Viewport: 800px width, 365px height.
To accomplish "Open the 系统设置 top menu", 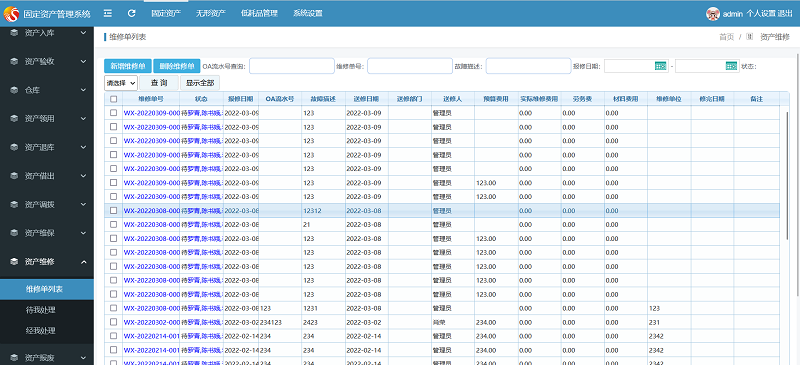I will (x=308, y=13).
